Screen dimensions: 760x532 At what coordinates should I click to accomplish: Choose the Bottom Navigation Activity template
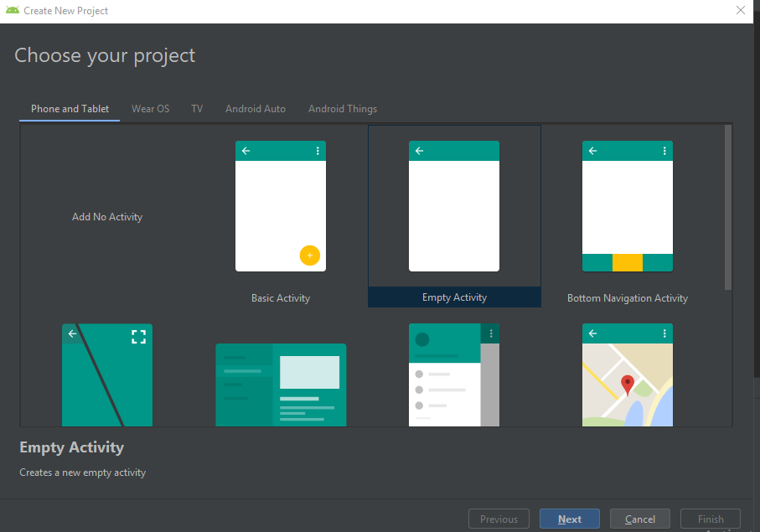(628, 206)
